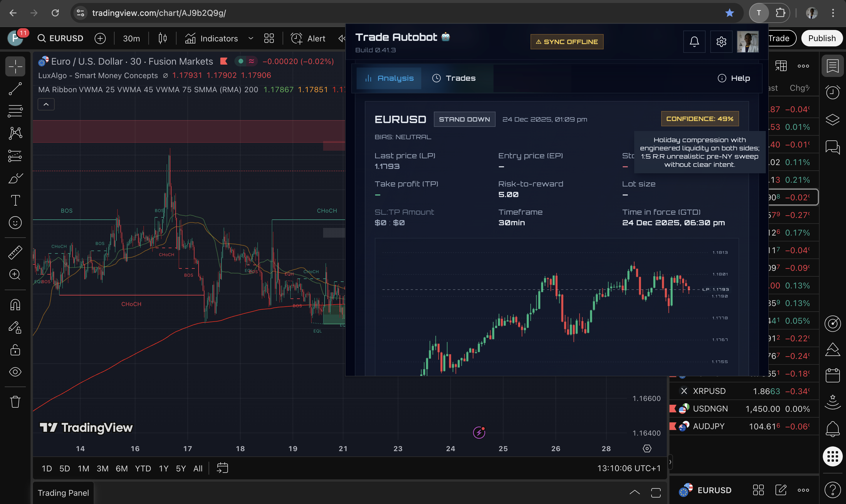
Task: Open the Trading Panel tab
Action: 63,493
